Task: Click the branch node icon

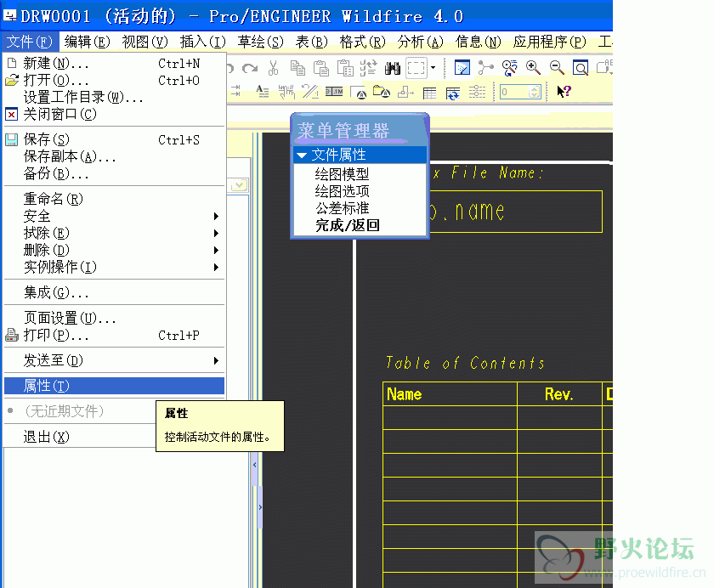Action: pyautogui.click(x=486, y=68)
